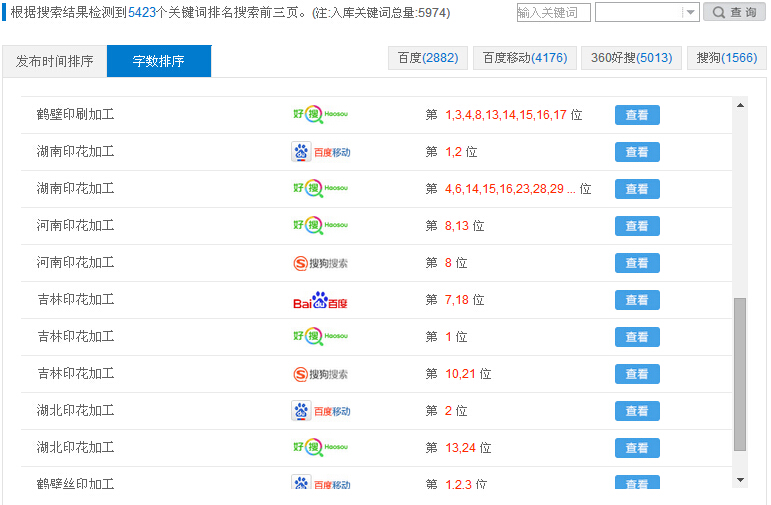Click rank text 10,21
Screen dimensions: 771x505
click(x=460, y=374)
